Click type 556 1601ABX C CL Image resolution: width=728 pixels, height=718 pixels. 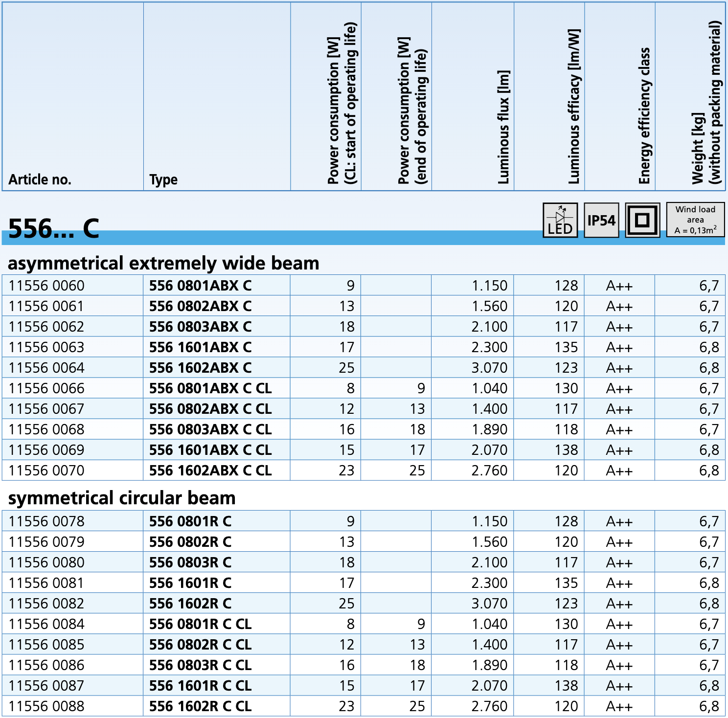(x=210, y=450)
